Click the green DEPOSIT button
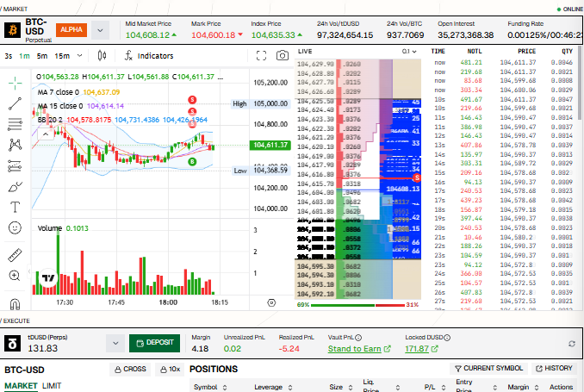584x392 pixels. tap(154, 343)
